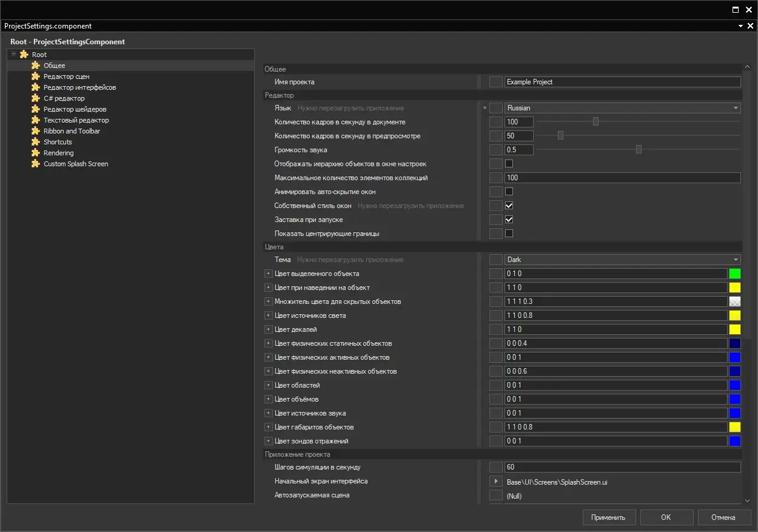
Task: Click the reset box beside Имя проекта
Action: point(496,82)
